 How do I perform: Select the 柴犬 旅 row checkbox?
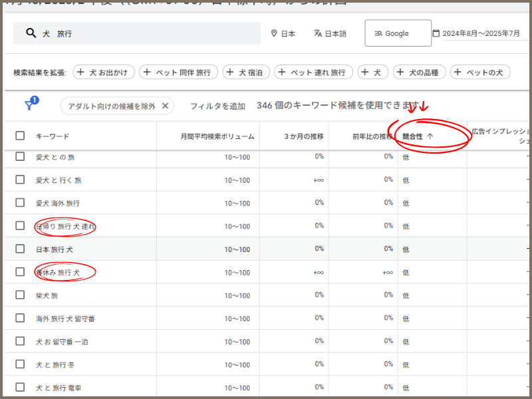20,295
